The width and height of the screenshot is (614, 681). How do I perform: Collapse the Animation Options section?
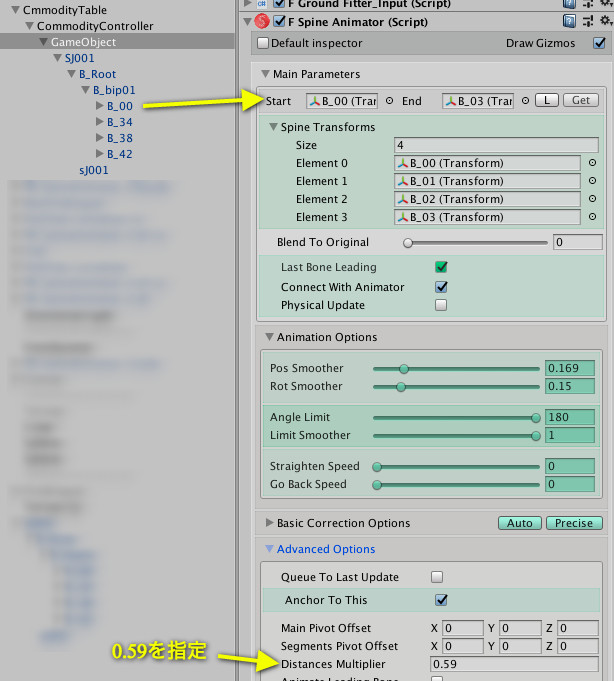point(269,337)
